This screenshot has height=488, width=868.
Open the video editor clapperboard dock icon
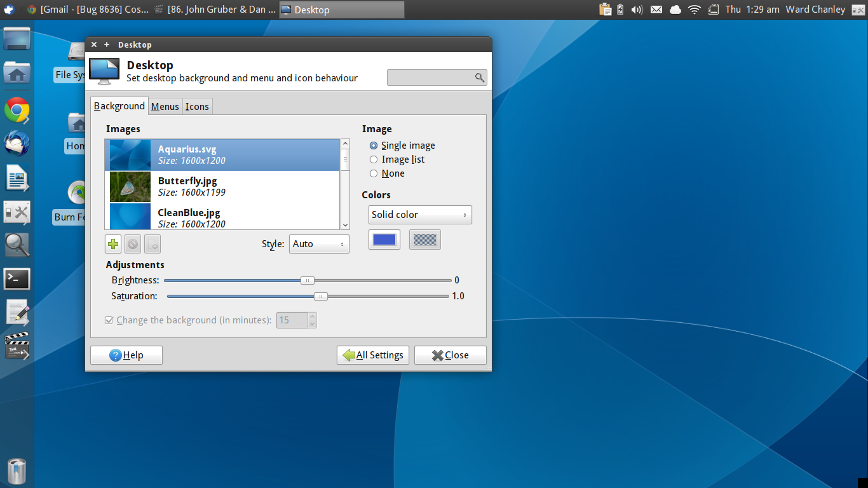17,346
